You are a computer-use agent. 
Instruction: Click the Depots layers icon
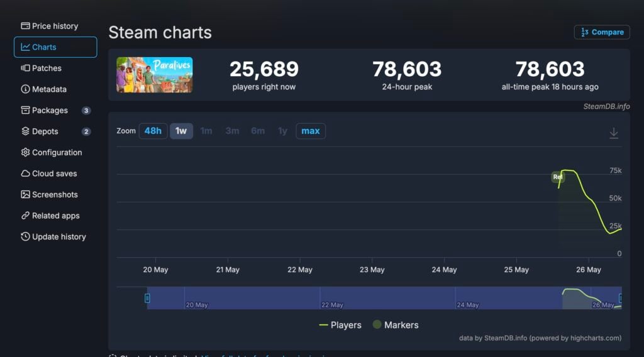25,131
